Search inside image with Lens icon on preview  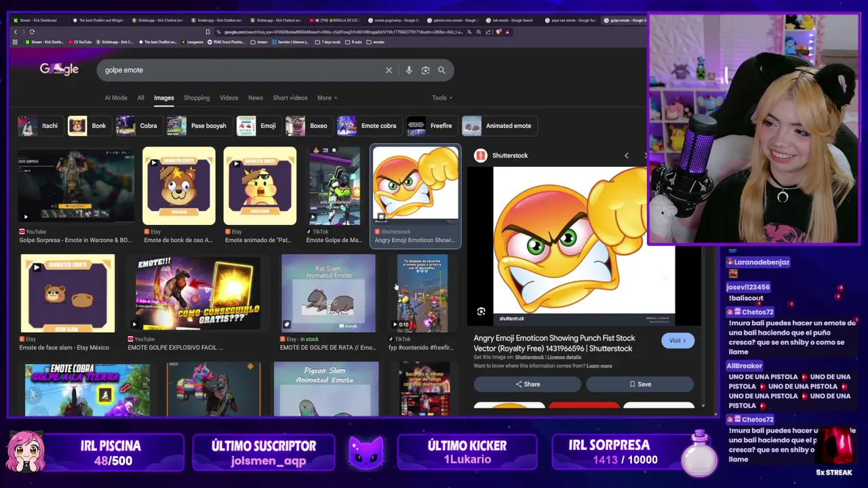click(481, 312)
